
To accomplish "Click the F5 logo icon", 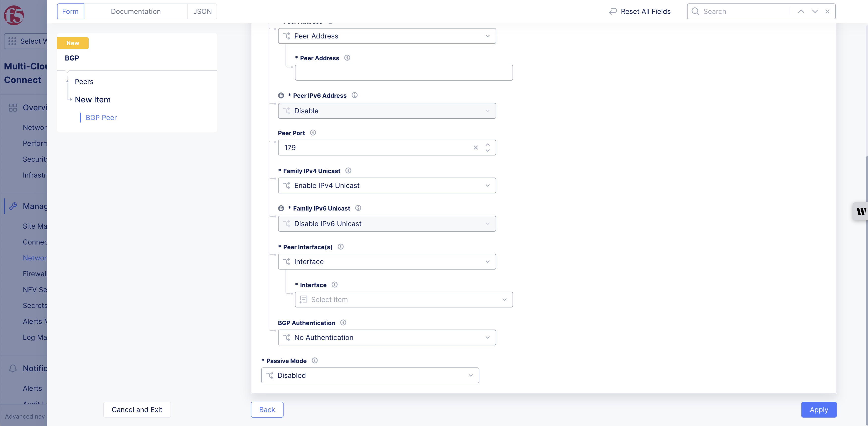I will click(x=14, y=15).
